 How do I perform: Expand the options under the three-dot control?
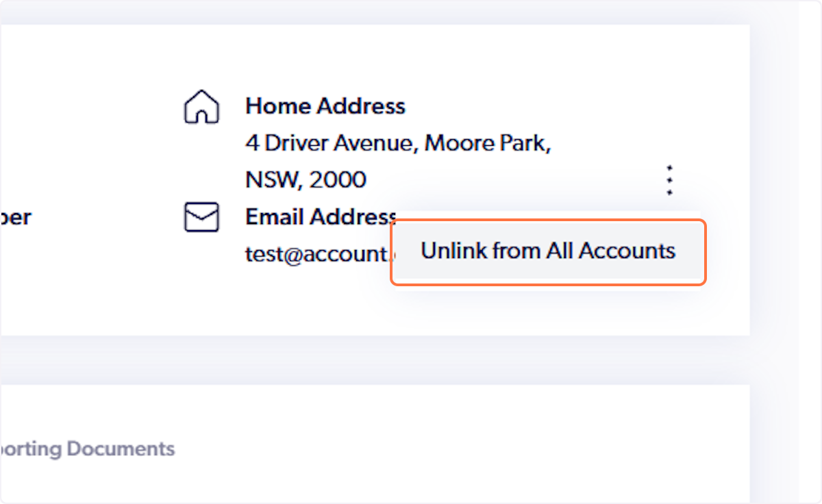(x=669, y=181)
